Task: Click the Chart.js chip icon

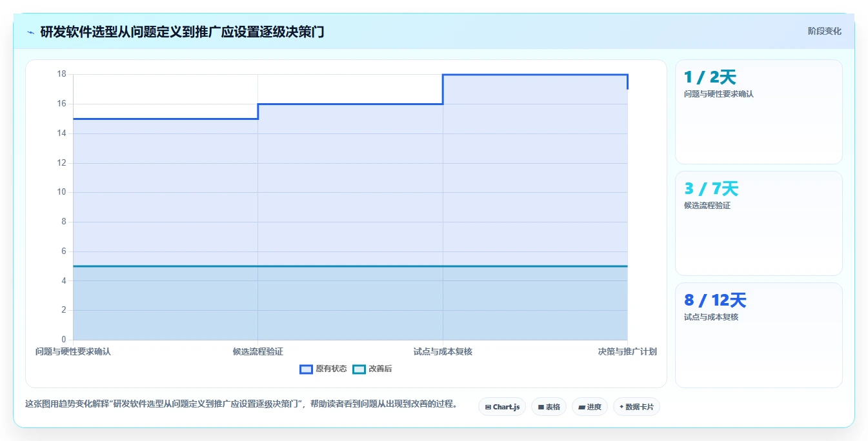Action: (488, 407)
